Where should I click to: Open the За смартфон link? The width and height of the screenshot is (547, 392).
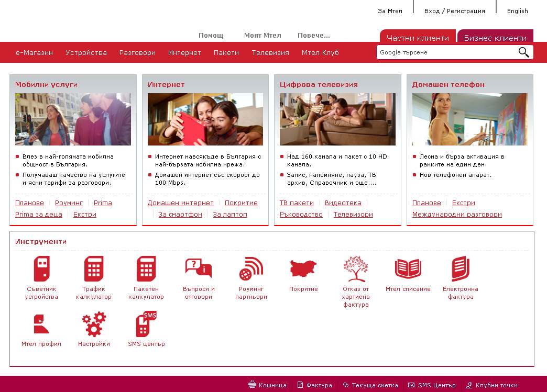pyautogui.click(x=180, y=214)
